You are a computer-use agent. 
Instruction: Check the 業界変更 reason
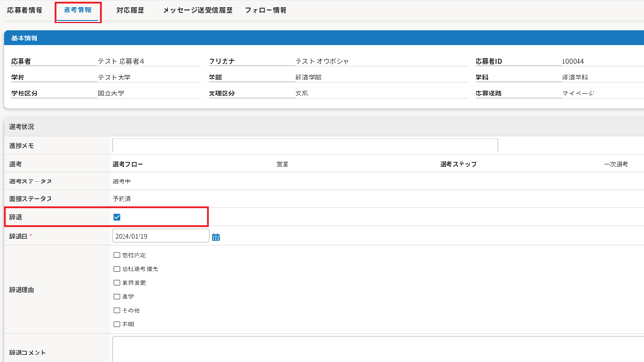pos(117,282)
